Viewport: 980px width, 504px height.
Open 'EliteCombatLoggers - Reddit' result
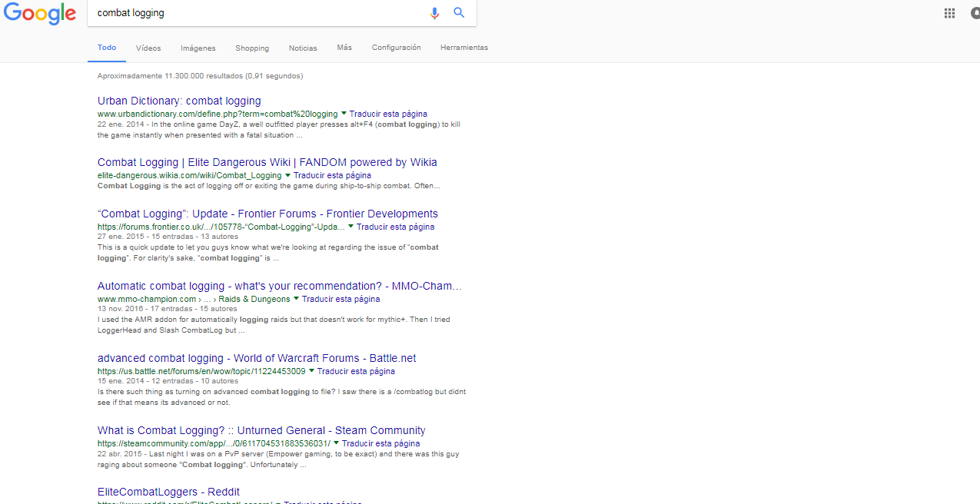tap(168, 492)
